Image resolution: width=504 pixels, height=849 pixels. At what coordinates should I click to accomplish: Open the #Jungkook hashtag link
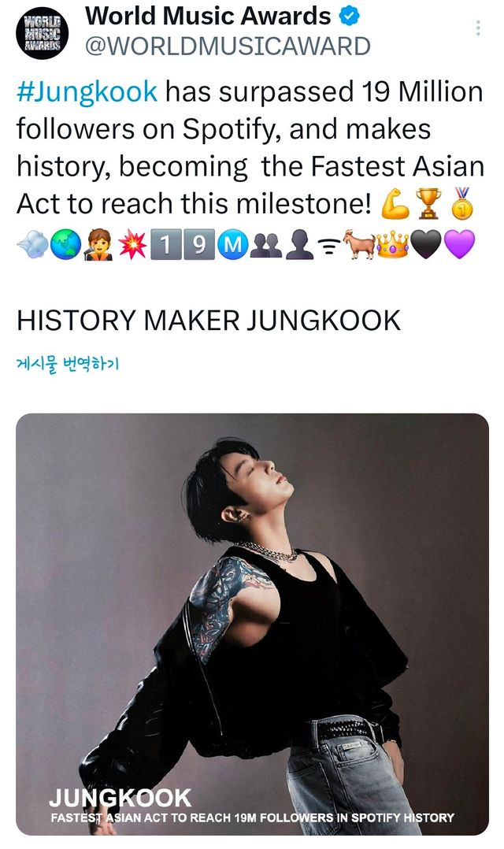87,92
